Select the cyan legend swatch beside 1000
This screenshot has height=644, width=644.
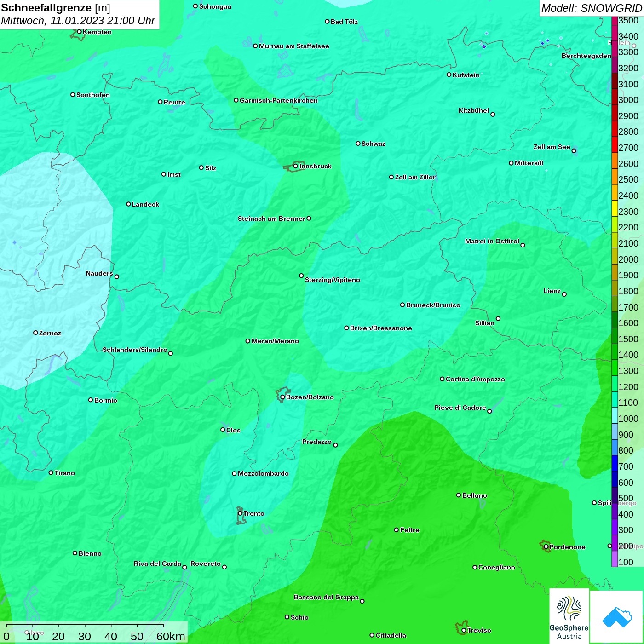click(615, 415)
